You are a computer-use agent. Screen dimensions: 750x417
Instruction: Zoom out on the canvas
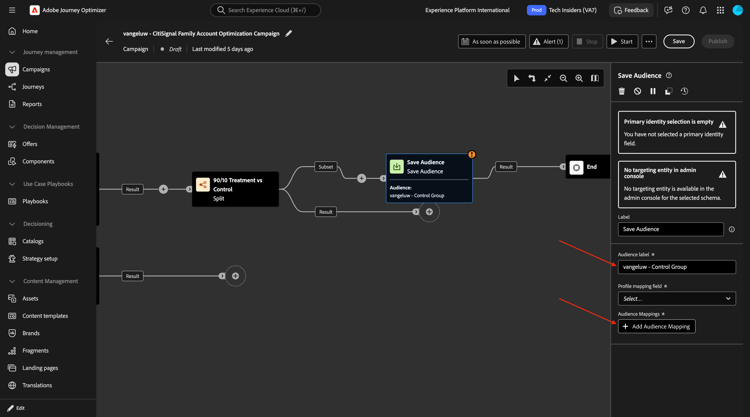tap(563, 78)
